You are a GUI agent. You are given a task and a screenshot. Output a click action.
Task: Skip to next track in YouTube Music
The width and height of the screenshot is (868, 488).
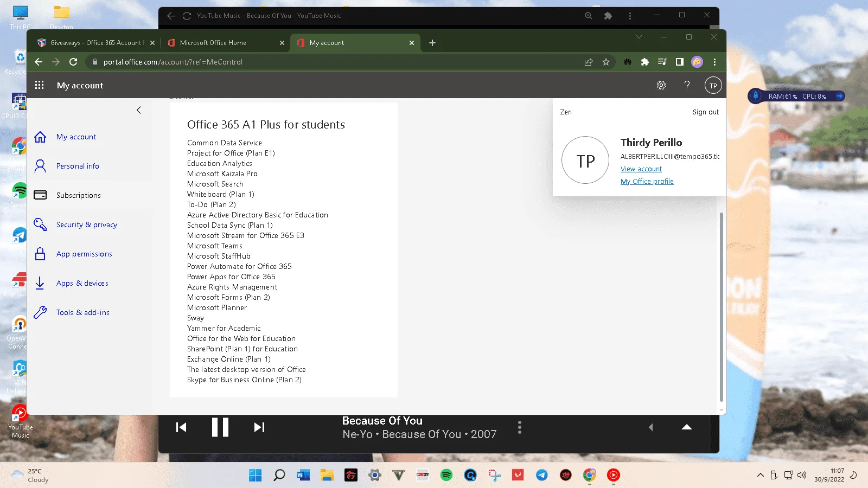259,427
